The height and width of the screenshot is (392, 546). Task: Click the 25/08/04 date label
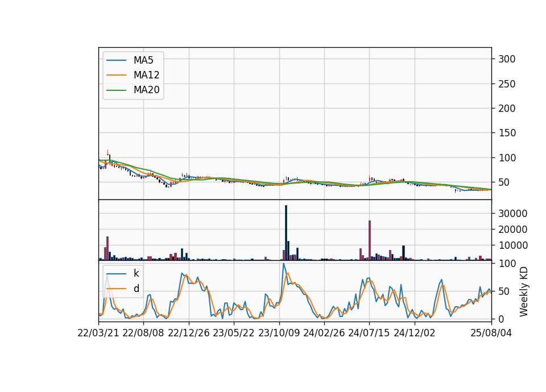(491, 333)
